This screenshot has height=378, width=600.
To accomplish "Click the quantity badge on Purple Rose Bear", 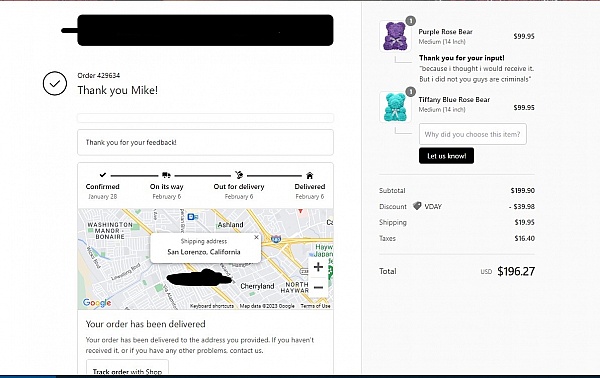I will (411, 21).
